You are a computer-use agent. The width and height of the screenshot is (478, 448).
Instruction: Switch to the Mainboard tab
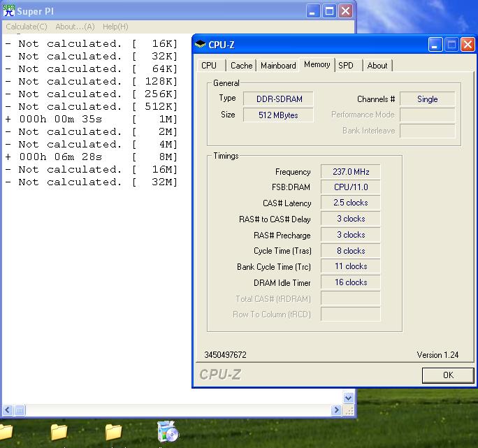point(278,66)
